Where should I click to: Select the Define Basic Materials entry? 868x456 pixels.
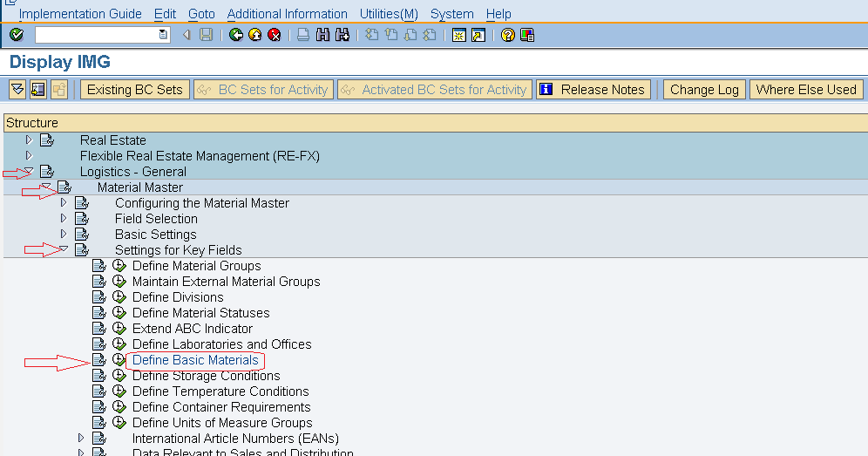pos(195,359)
